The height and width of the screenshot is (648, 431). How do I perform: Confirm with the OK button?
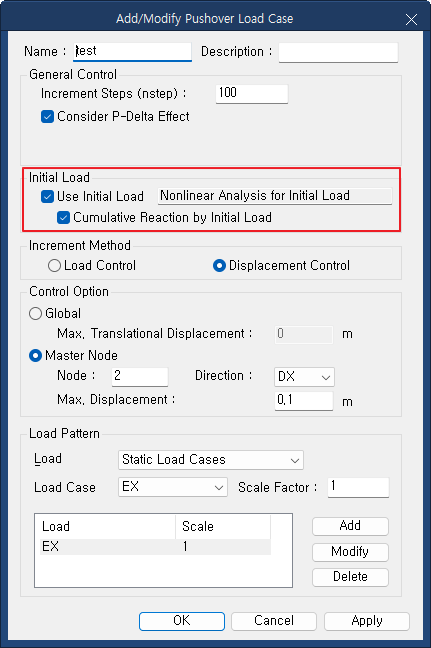tap(182, 621)
